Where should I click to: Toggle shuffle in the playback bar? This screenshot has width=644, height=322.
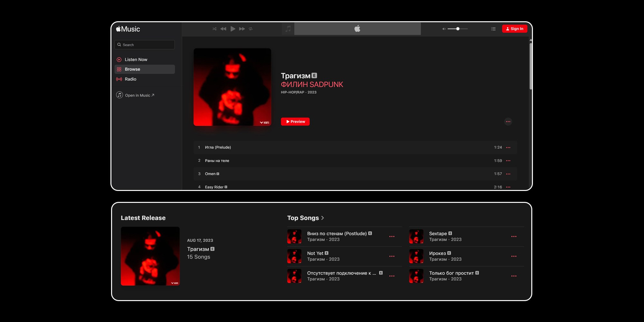(214, 29)
